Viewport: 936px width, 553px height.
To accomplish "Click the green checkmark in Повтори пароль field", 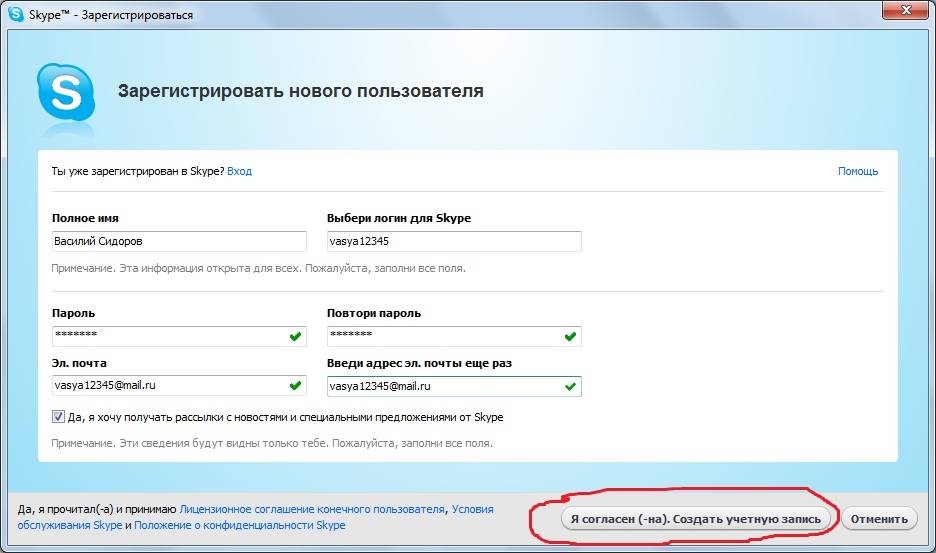I will coord(570,336).
